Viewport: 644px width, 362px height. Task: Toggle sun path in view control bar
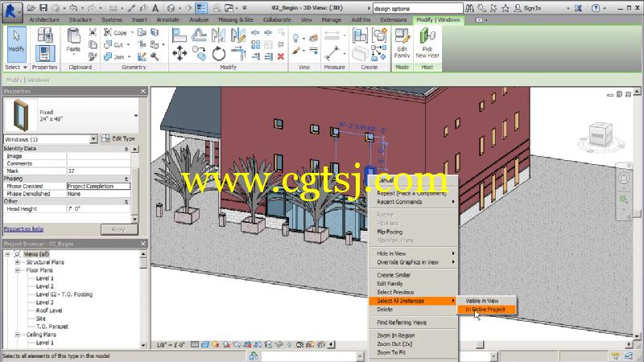(216, 345)
